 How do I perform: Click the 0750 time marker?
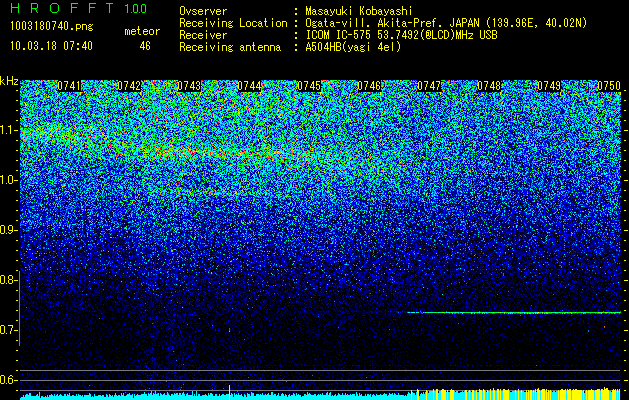coord(609,86)
